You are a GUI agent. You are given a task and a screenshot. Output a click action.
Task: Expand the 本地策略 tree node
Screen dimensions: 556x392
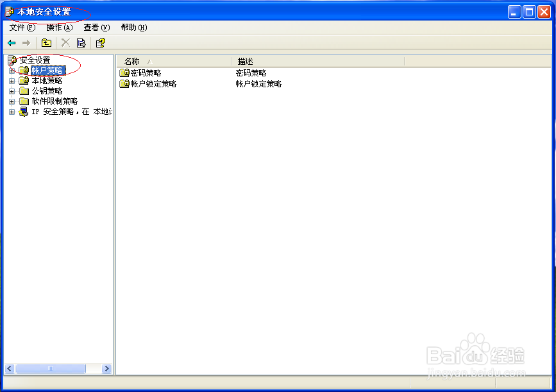click(12, 81)
